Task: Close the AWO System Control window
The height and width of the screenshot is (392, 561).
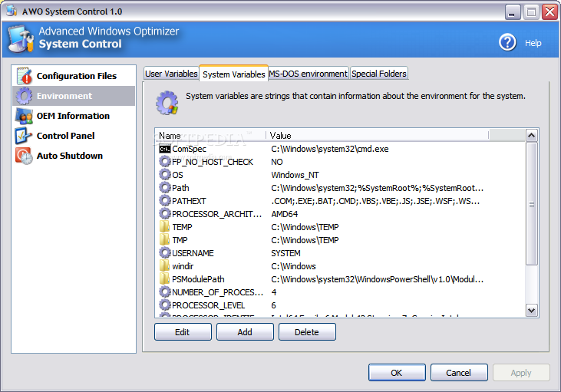Action: pos(550,12)
